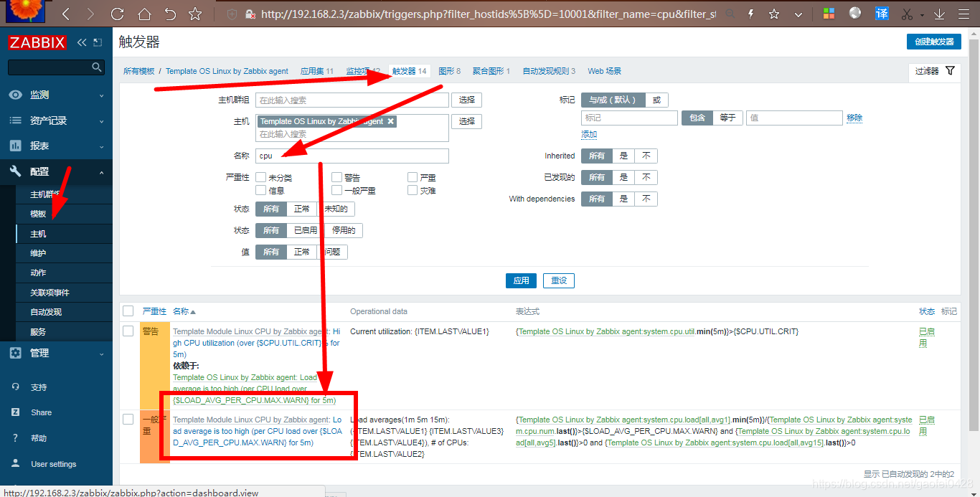980x497 pixels.
Task: Tick the select-all checkbox in the table header
Action: [128, 311]
